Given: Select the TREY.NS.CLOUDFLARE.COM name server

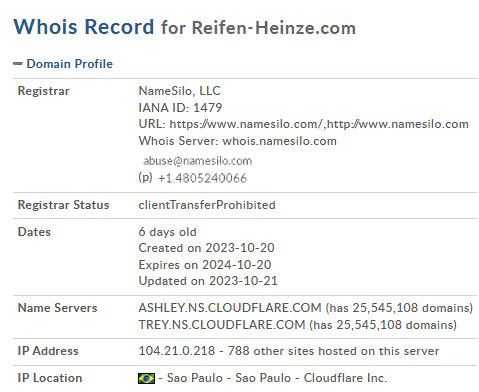Looking at the screenshot, I should click(222, 325).
